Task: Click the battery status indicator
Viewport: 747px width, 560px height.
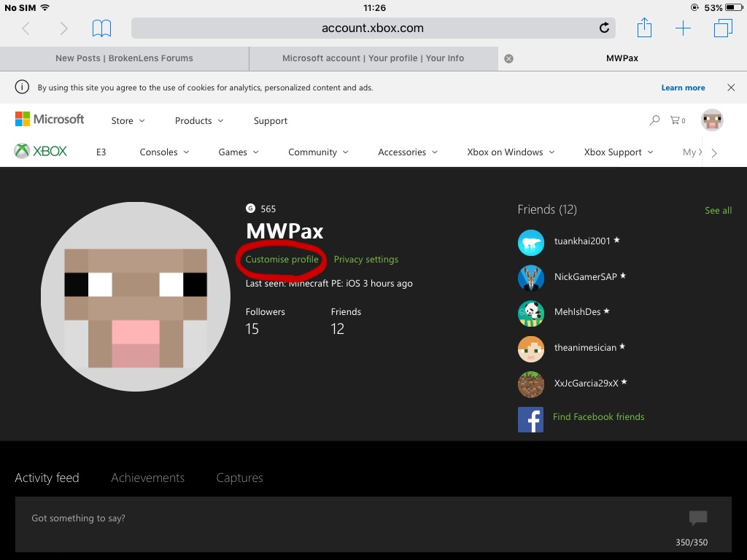Action: [734, 7]
